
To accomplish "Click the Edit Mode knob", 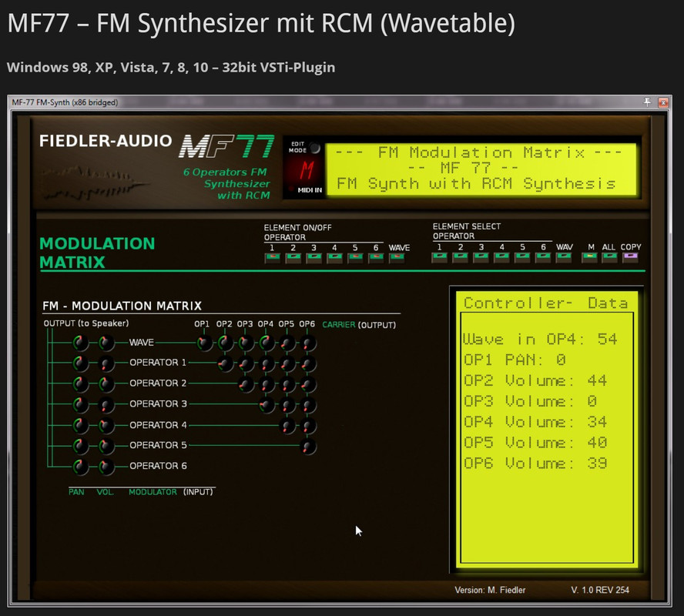I will pyautogui.click(x=314, y=148).
